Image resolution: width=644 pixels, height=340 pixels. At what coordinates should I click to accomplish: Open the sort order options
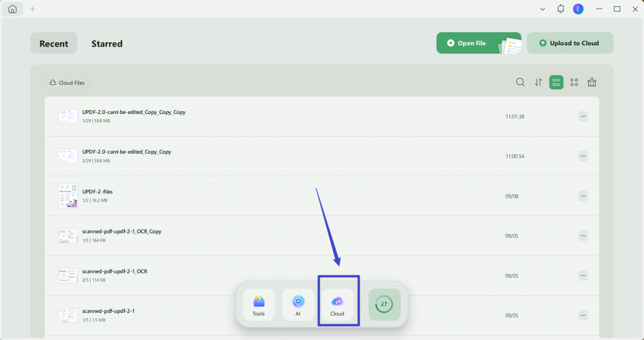(x=538, y=82)
